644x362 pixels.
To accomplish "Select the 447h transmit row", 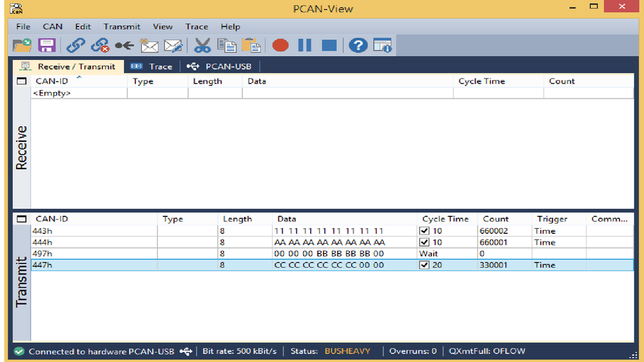I will coord(332,265).
